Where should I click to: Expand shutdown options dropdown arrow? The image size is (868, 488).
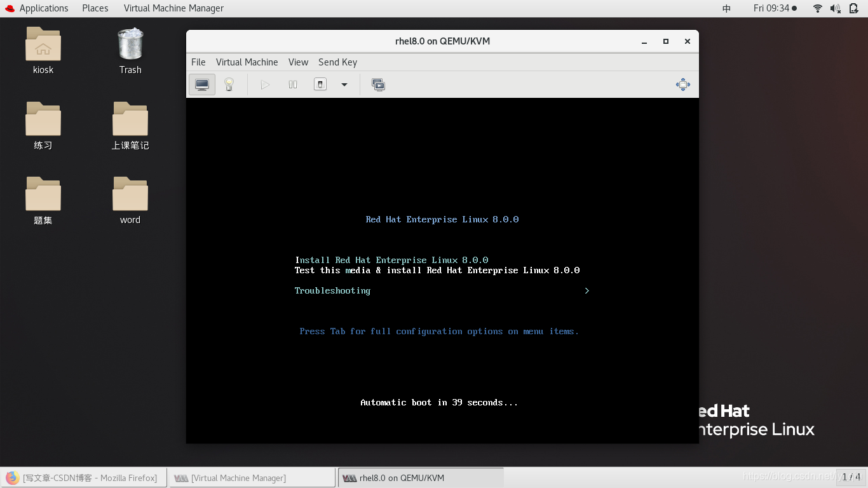tap(344, 85)
